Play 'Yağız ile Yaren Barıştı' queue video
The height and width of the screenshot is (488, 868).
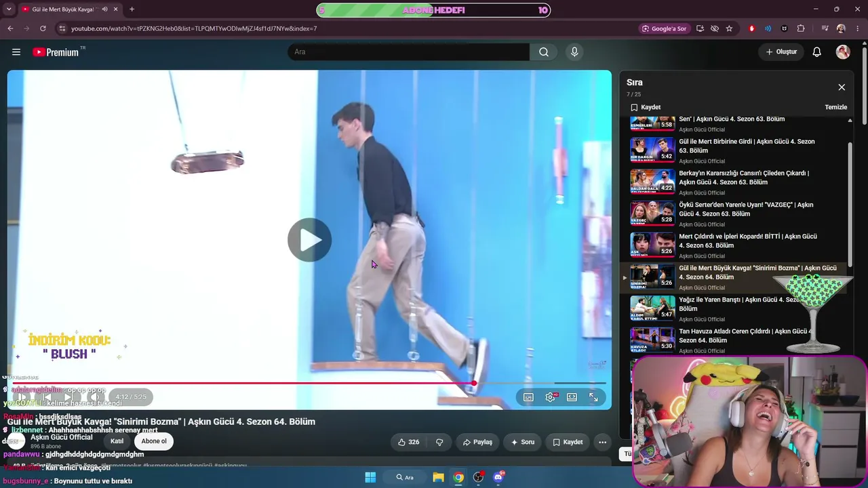(x=736, y=309)
